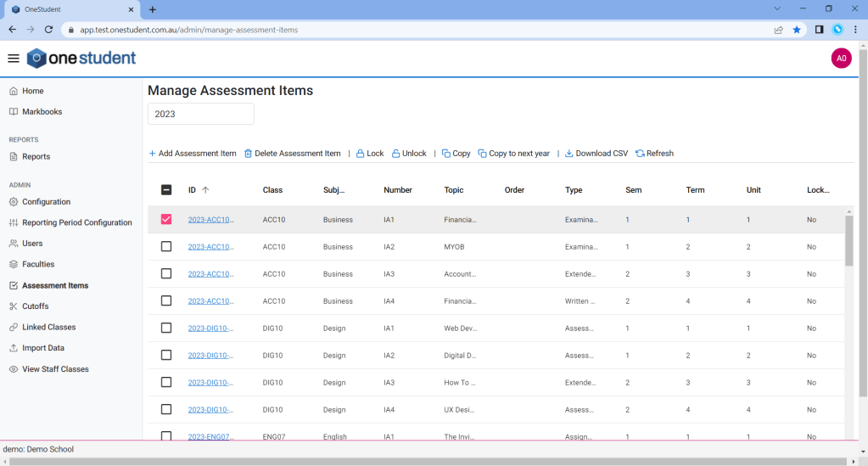Click the Refresh icon in toolbar
Viewport: 868px width, 466px height.
(x=640, y=154)
